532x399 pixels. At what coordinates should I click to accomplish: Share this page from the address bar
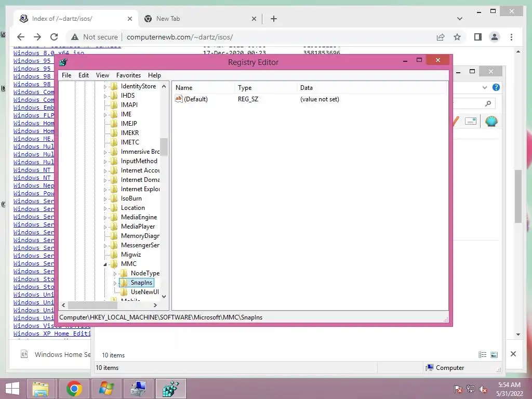click(441, 37)
